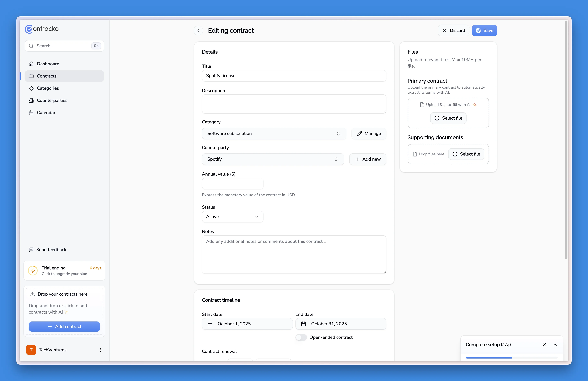588x381 pixels.
Task: Select the Categories tag icon
Action: (31, 88)
